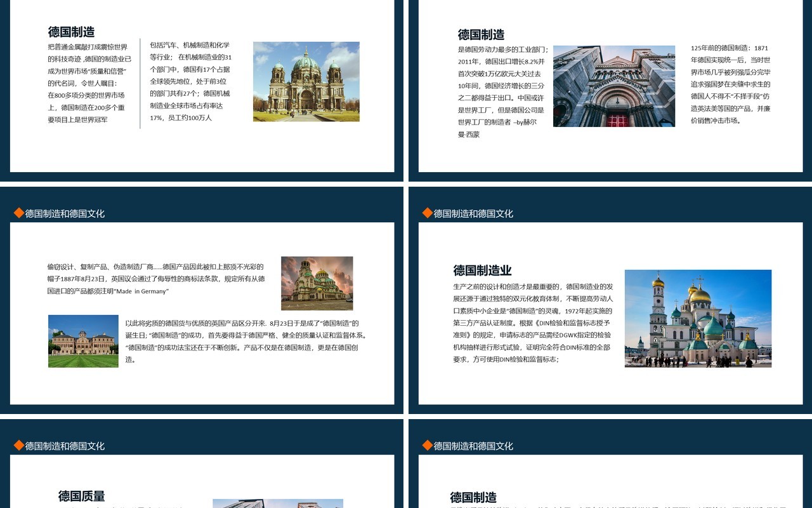Click the 德国制造和德国文化 title above the palace-photo slide
Image resolution: width=812 pixels, height=508 pixels.
[x=65, y=213]
